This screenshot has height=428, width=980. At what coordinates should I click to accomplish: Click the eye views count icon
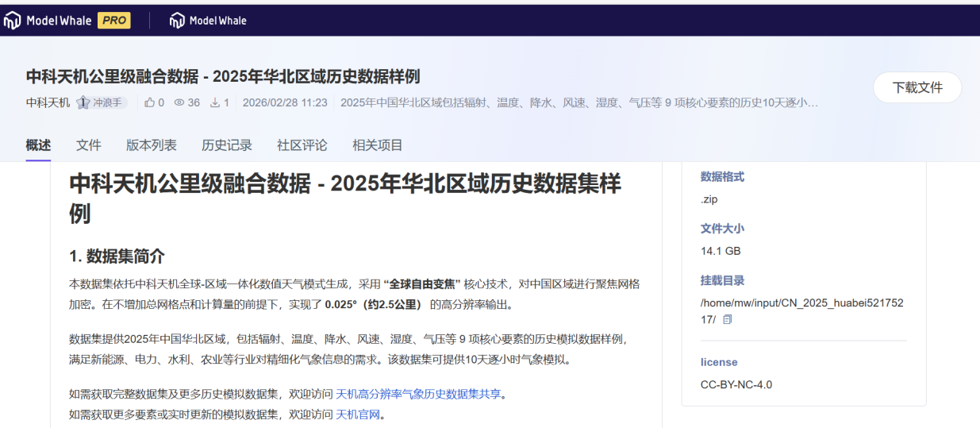point(179,102)
